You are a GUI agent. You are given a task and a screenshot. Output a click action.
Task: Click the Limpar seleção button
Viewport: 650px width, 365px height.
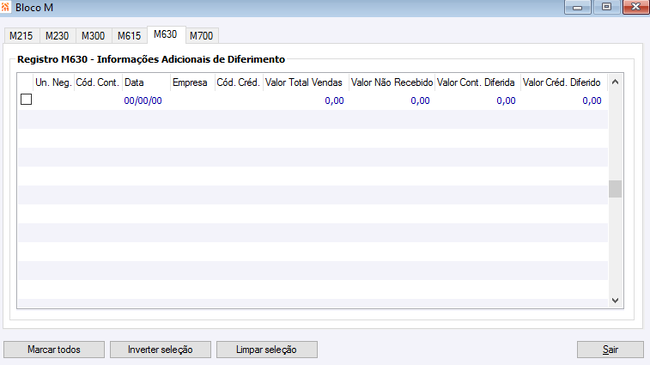(x=267, y=350)
